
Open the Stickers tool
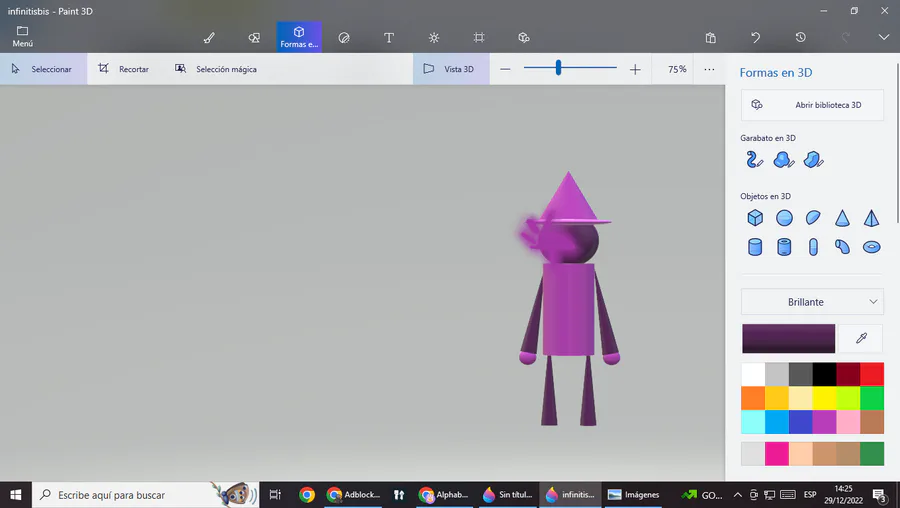point(344,38)
